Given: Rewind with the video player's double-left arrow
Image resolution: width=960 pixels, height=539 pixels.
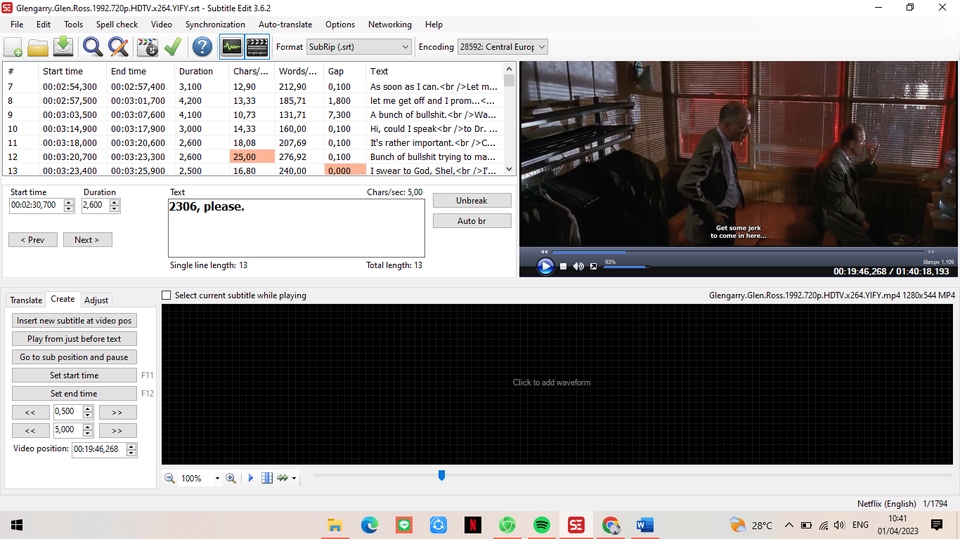Looking at the screenshot, I should coord(544,252).
